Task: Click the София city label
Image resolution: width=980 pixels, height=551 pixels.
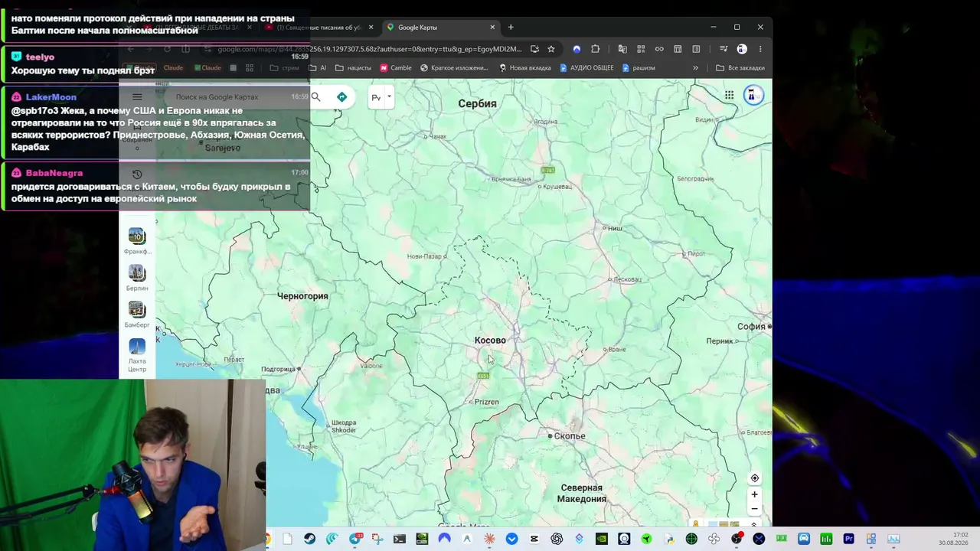Action: point(751,327)
